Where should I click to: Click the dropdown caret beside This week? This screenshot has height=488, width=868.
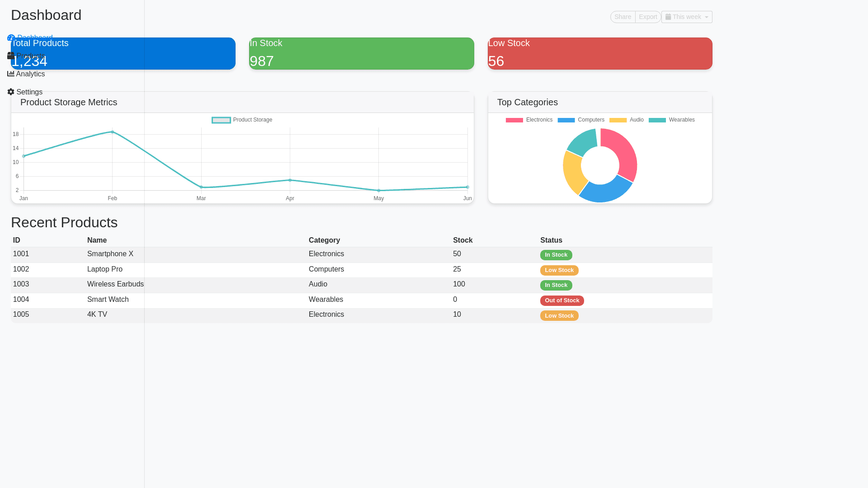[707, 17]
